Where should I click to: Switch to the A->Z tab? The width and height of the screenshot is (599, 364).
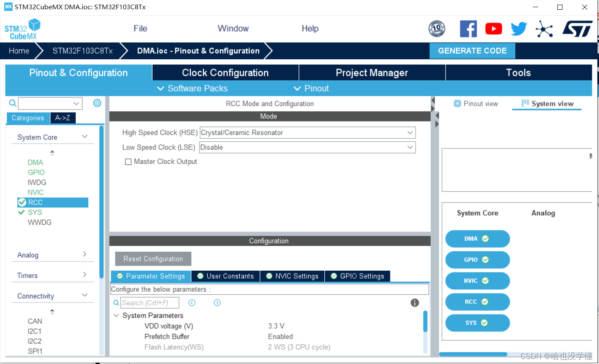coord(63,118)
